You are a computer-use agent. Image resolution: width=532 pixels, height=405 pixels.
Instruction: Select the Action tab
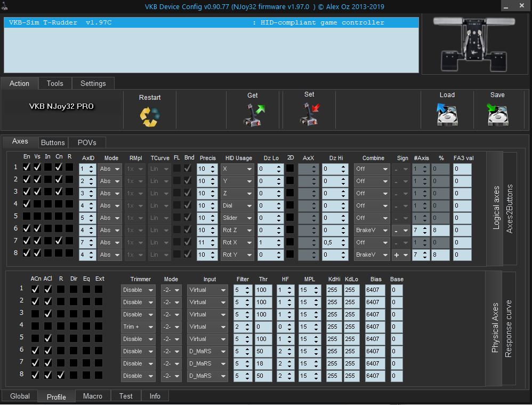19,83
